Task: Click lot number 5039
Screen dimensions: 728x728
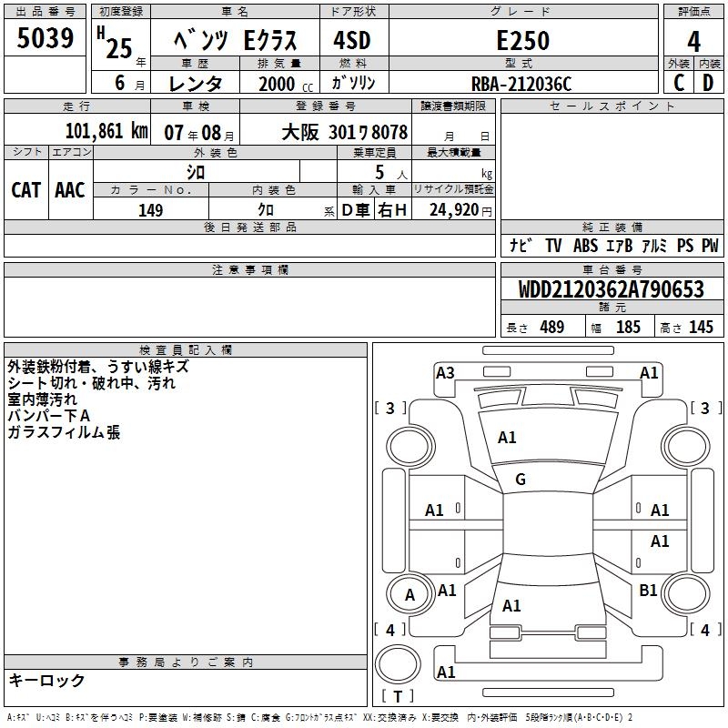Action: tap(45, 37)
